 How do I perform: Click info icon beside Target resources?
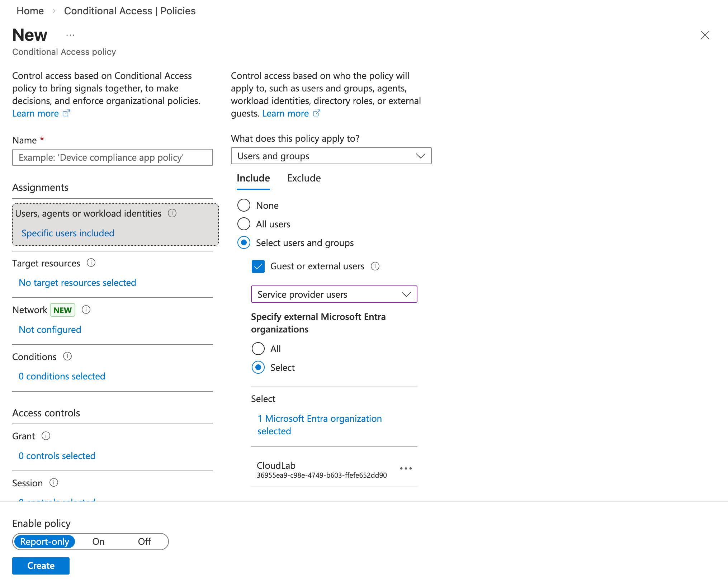pos(91,263)
